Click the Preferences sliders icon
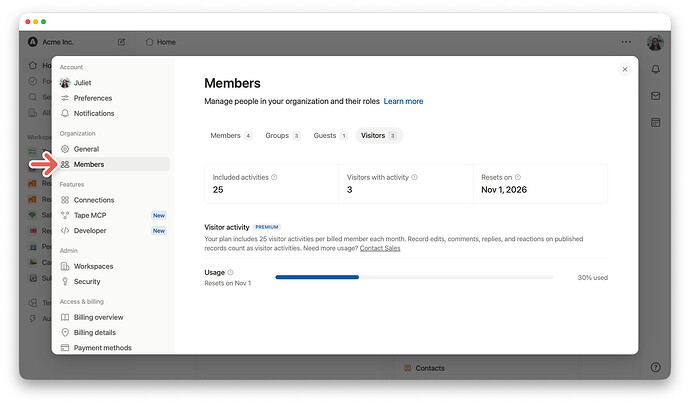 coord(65,98)
